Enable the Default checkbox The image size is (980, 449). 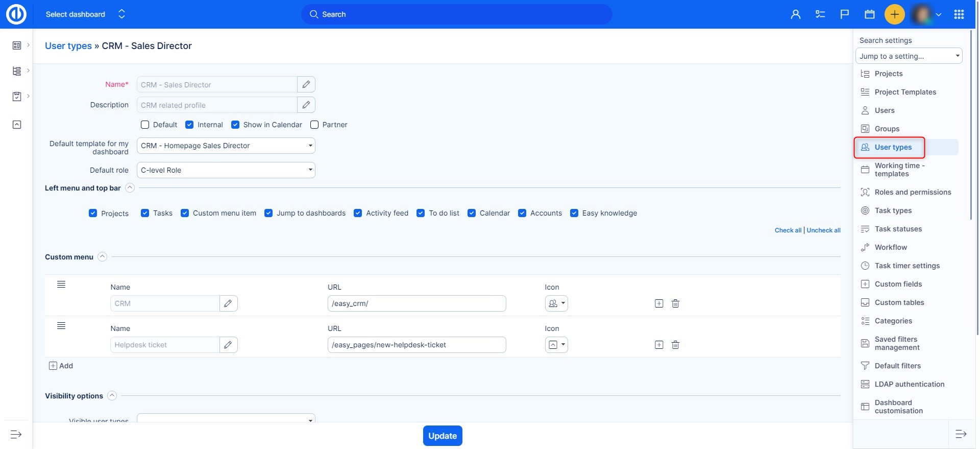point(145,125)
